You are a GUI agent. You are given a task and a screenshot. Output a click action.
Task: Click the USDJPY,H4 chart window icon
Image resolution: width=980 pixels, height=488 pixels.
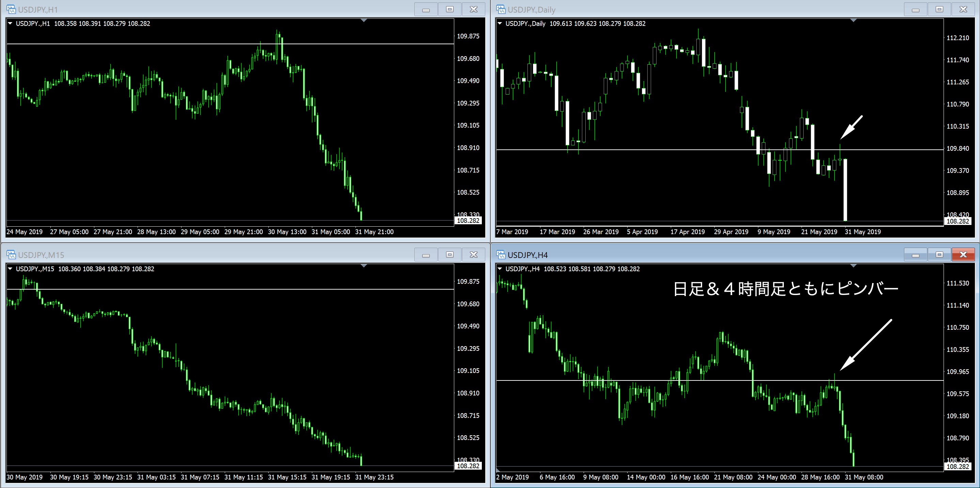point(501,255)
